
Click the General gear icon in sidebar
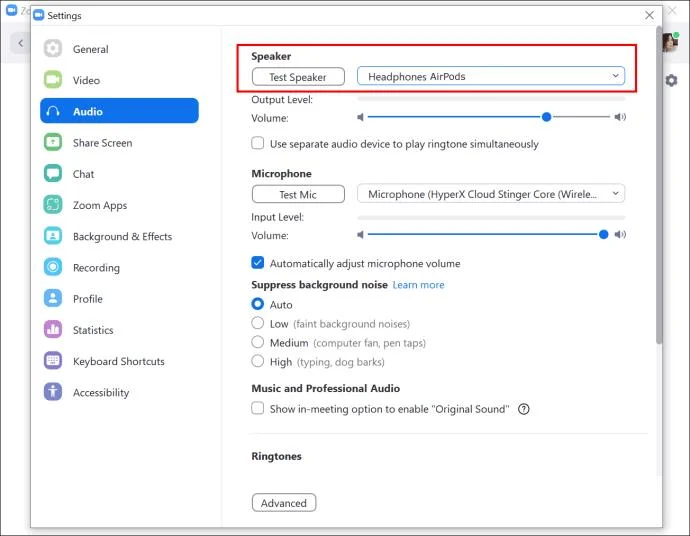[53, 48]
